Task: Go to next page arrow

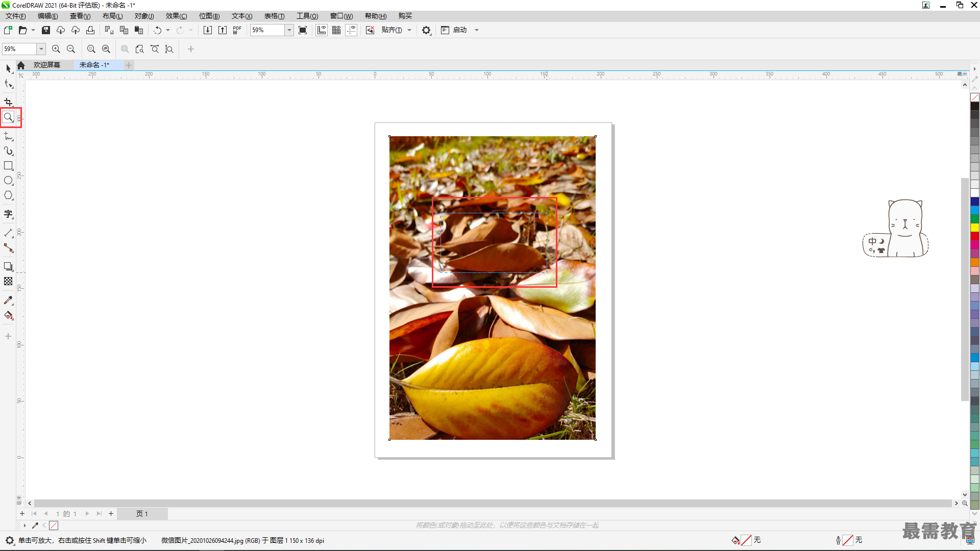Action: [x=87, y=514]
